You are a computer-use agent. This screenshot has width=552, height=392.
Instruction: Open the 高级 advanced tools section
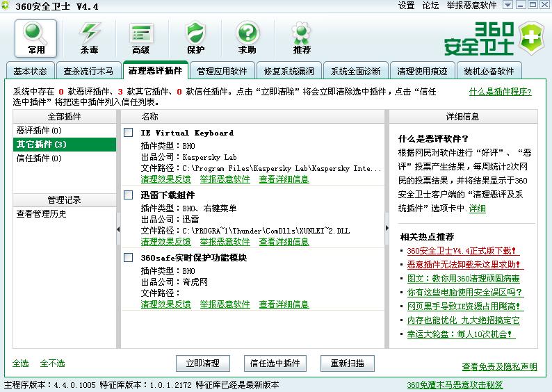[141, 38]
